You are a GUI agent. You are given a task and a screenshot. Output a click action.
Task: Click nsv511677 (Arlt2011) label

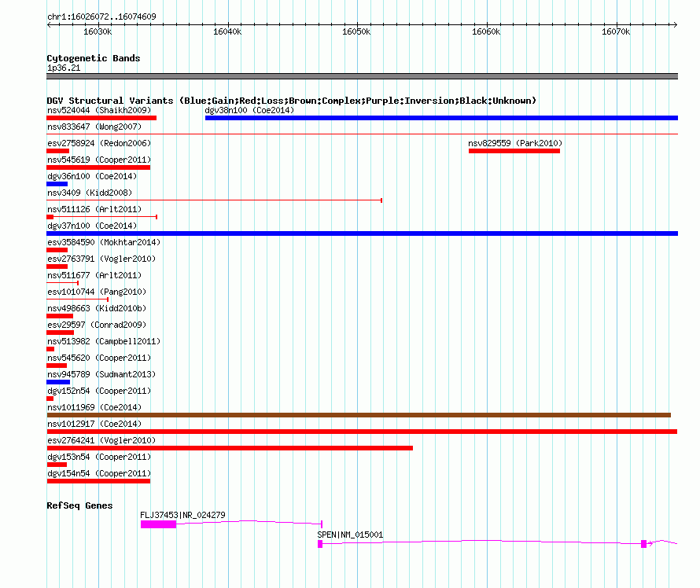pos(94,275)
